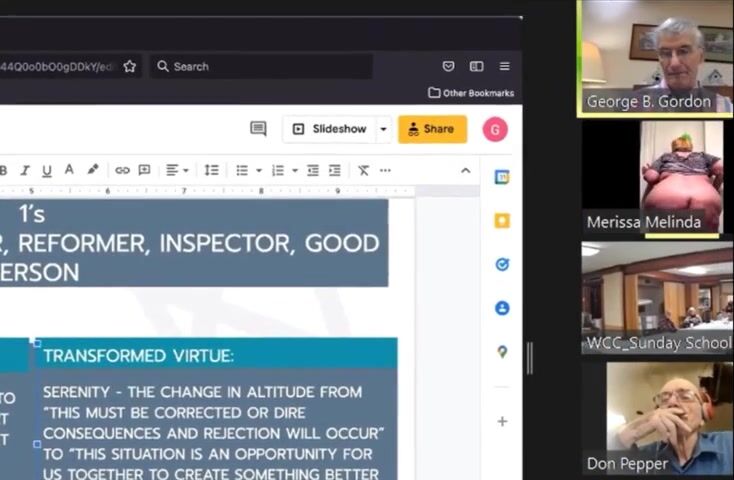This screenshot has width=734, height=480.
Task: Open Google Maps sidebar icon
Action: (502, 352)
